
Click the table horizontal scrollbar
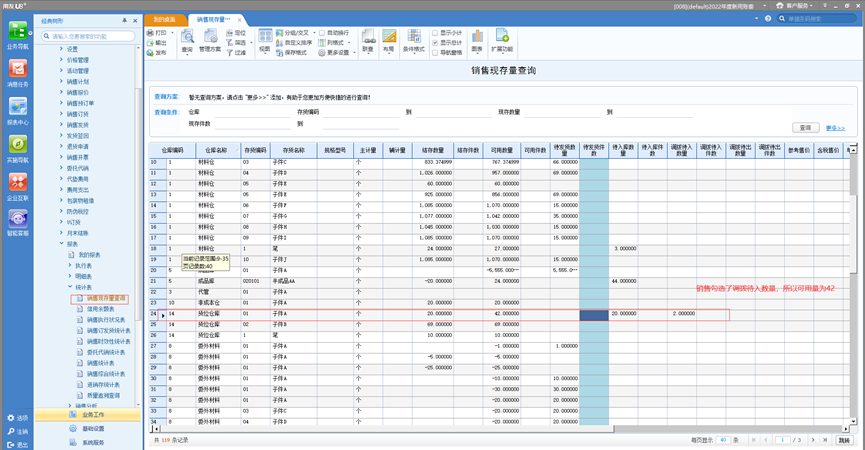pos(499,428)
